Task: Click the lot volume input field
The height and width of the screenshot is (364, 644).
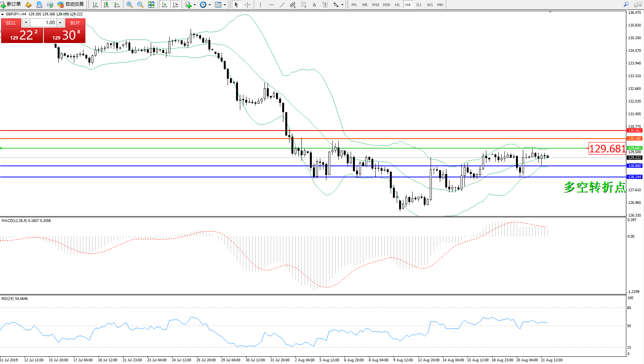Action: point(43,23)
